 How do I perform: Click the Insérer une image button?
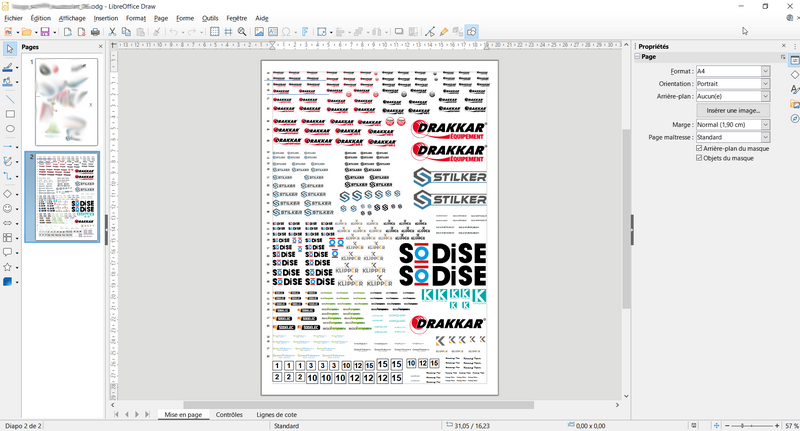[733, 110]
